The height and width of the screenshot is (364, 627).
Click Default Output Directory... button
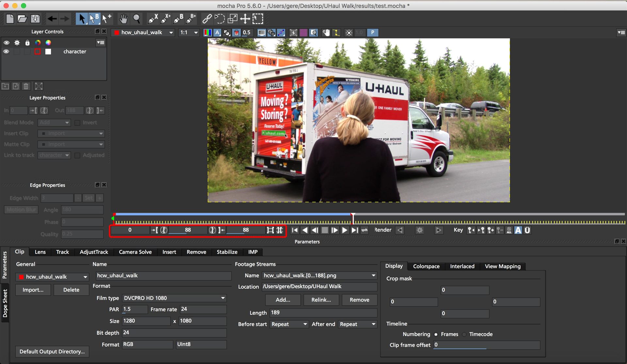tap(52, 352)
